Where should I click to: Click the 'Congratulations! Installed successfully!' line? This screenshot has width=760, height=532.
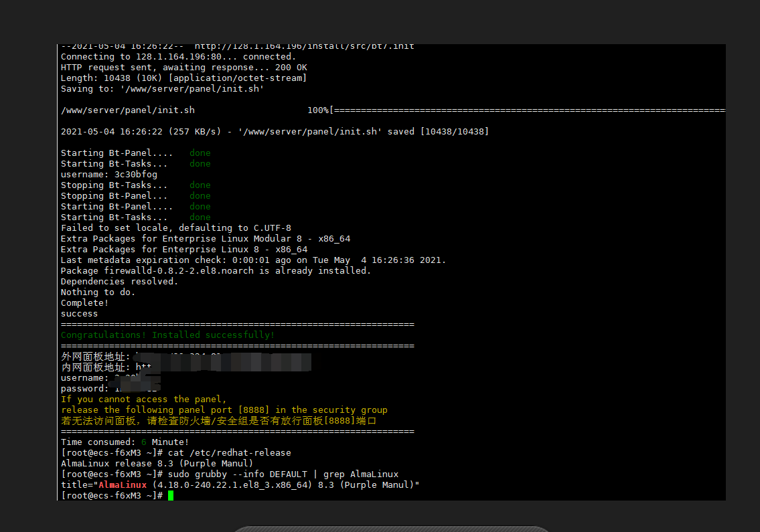click(167, 335)
